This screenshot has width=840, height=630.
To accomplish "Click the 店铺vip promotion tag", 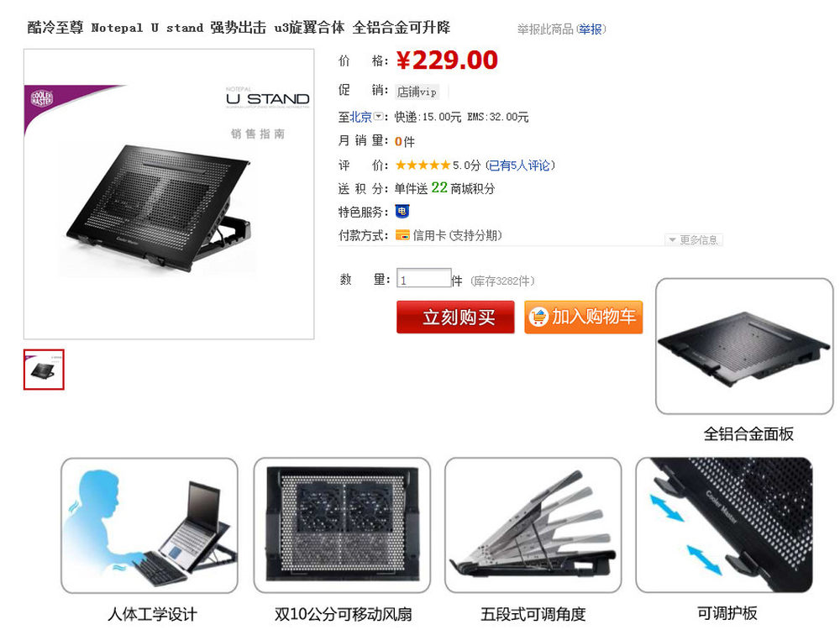I will (417, 92).
